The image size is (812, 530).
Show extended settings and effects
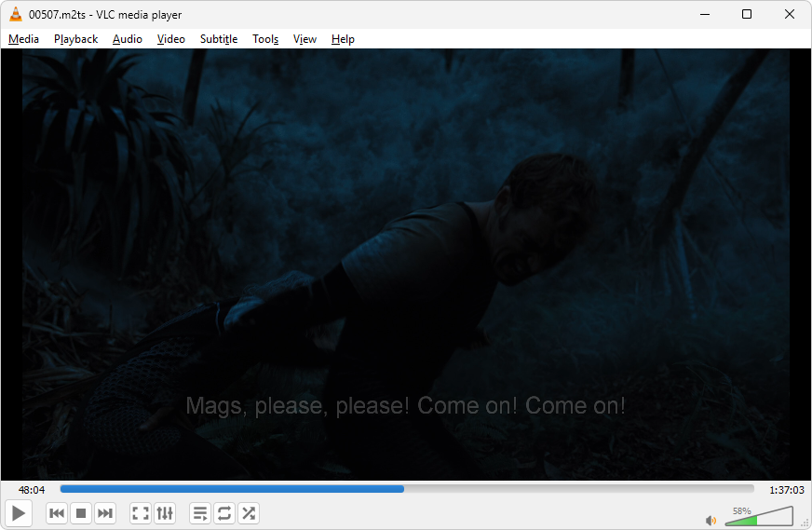pyautogui.click(x=165, y=513)
